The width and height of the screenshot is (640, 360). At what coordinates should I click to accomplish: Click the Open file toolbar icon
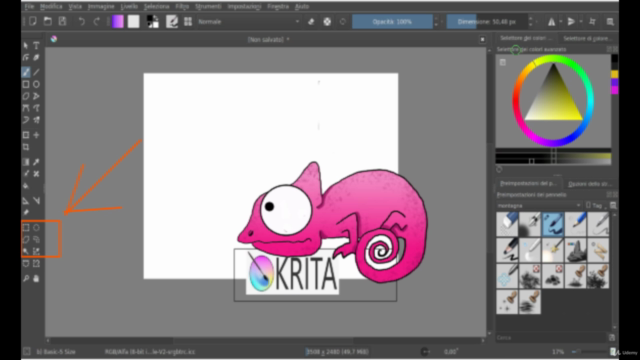click(x=48, y=22)
